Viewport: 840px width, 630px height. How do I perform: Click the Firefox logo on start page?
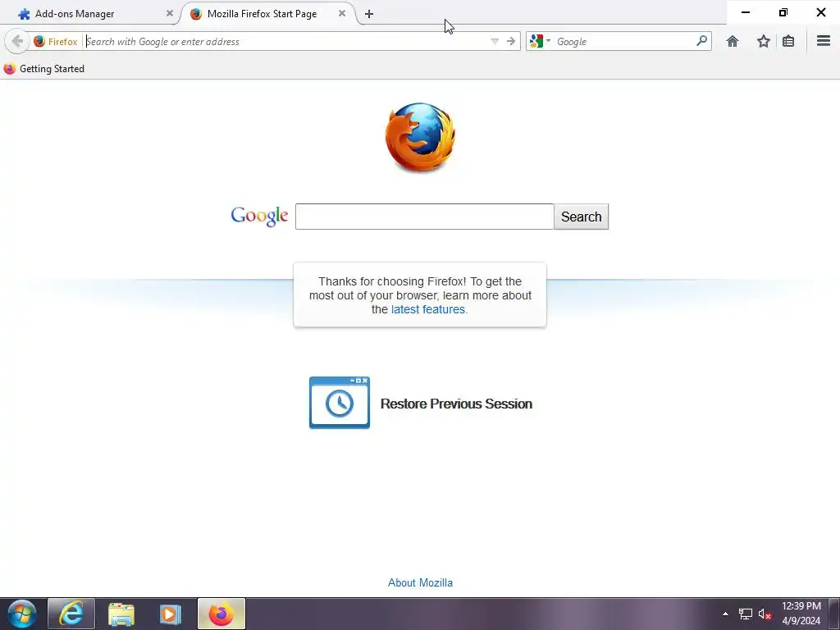tap(420, 138)
